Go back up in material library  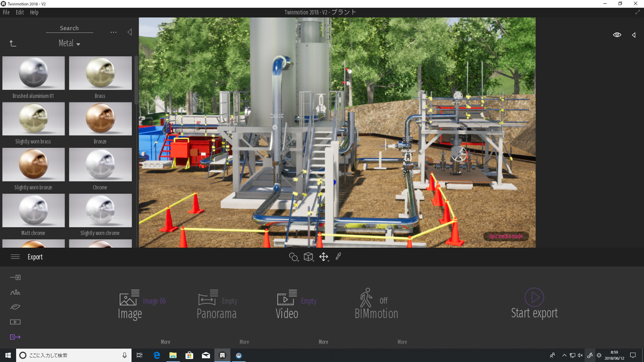[13, 43]
